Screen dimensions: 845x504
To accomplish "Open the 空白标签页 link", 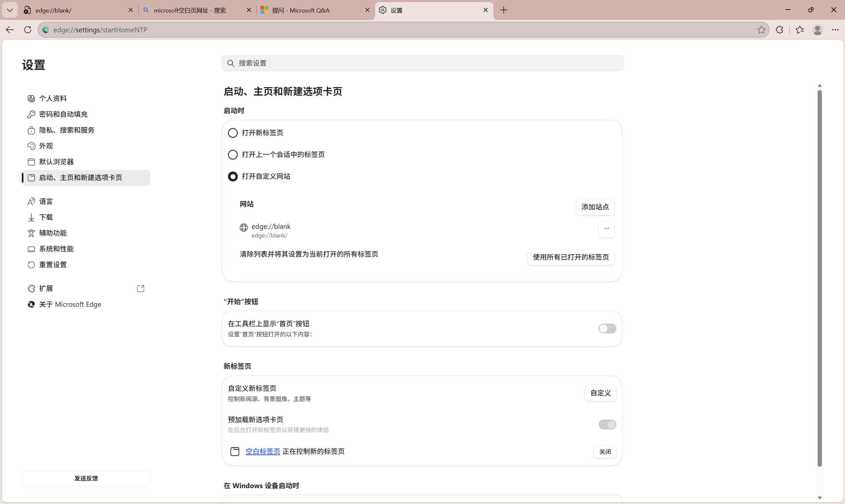I will tap(263, 451).
